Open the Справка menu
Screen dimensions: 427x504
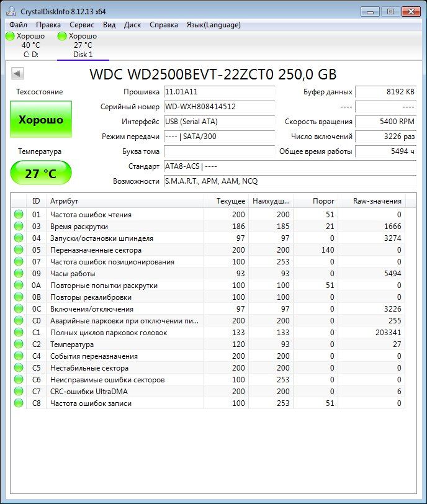[x=164, y=25]
